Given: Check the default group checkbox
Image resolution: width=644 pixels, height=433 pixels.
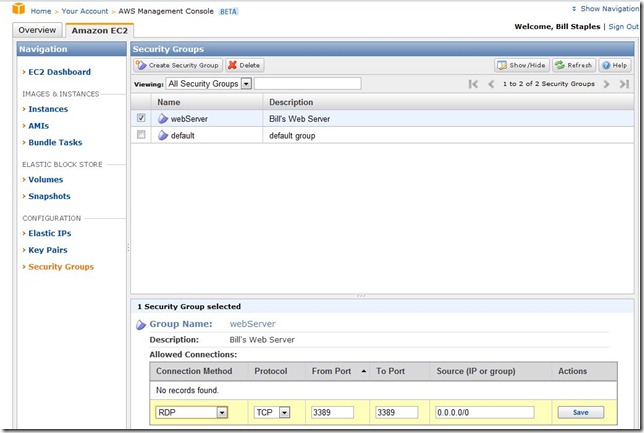Looking at the screenshot, I should point(141,134).
